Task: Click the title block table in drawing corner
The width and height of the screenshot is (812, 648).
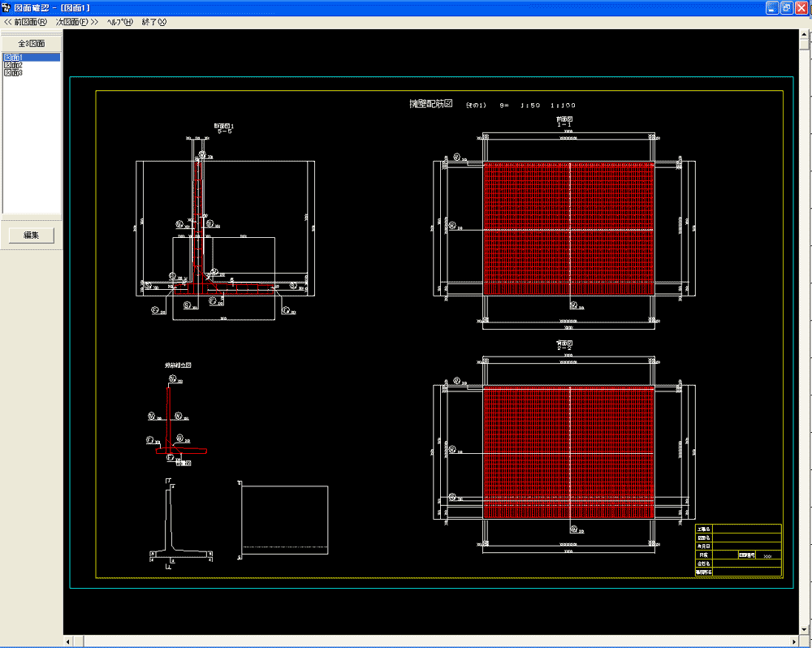Action: coord(737,551)
